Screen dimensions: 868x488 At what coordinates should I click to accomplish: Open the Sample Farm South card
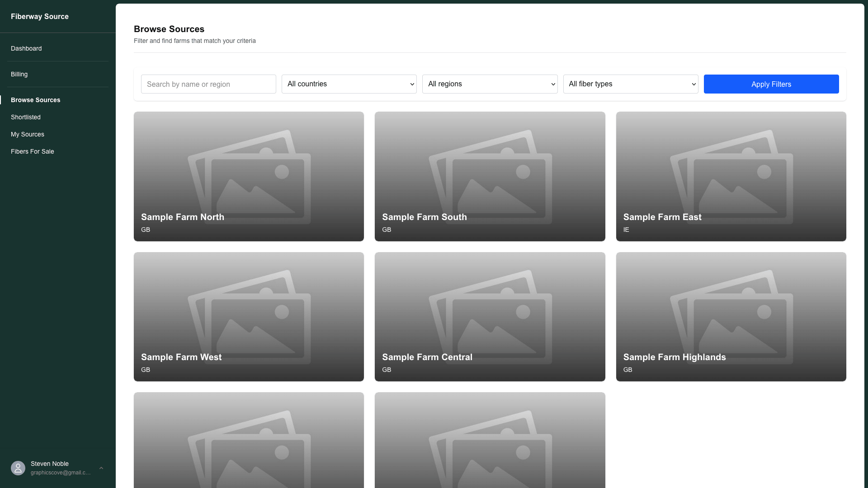(490, 176)
